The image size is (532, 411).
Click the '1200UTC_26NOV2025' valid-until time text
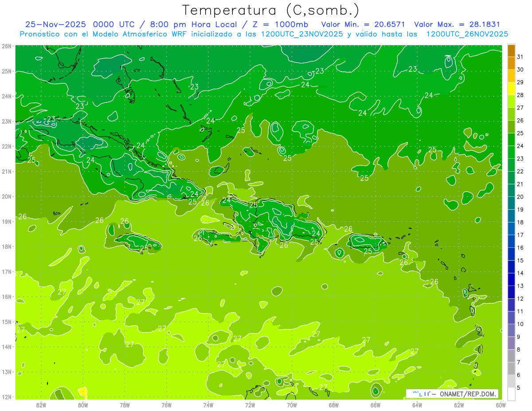[467, 34]
